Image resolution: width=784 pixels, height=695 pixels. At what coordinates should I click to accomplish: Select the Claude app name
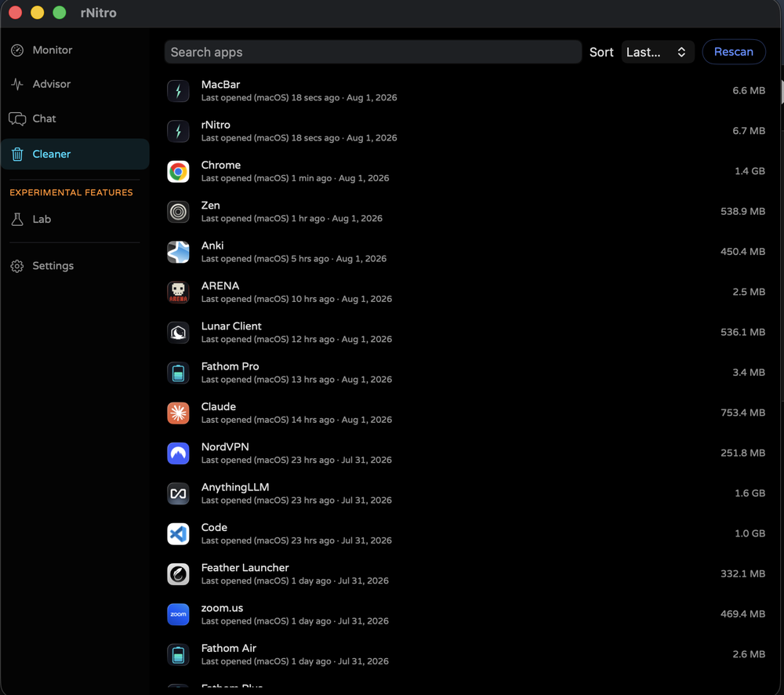pyautogui.click(x=218, y=407)
